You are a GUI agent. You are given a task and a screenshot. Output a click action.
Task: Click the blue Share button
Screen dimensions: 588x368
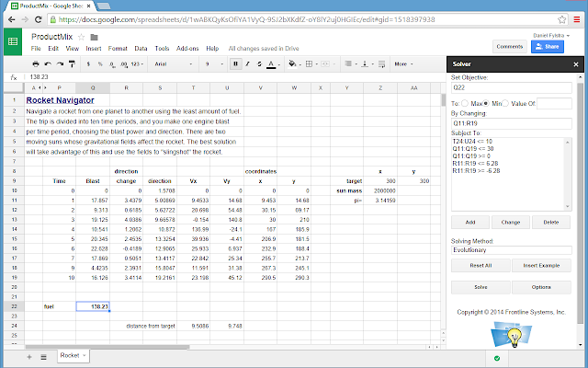click(x=548, y=47)
